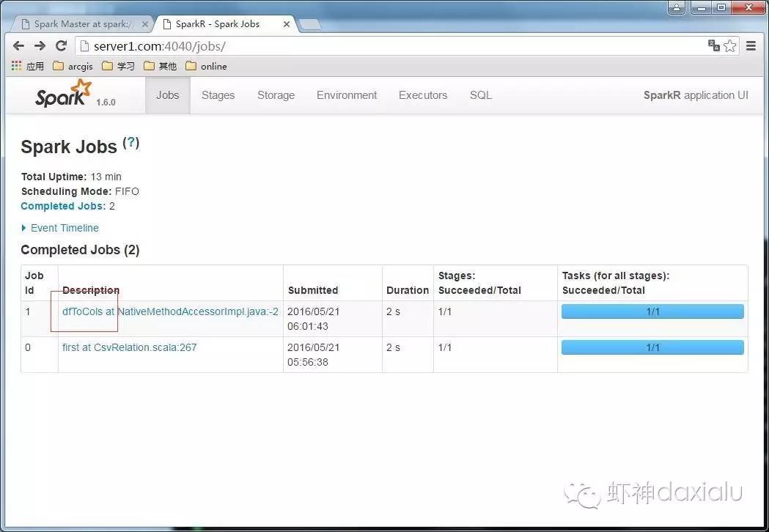
Task: Open the 学习 bookmark folder
Action: [x=118, y=66]
